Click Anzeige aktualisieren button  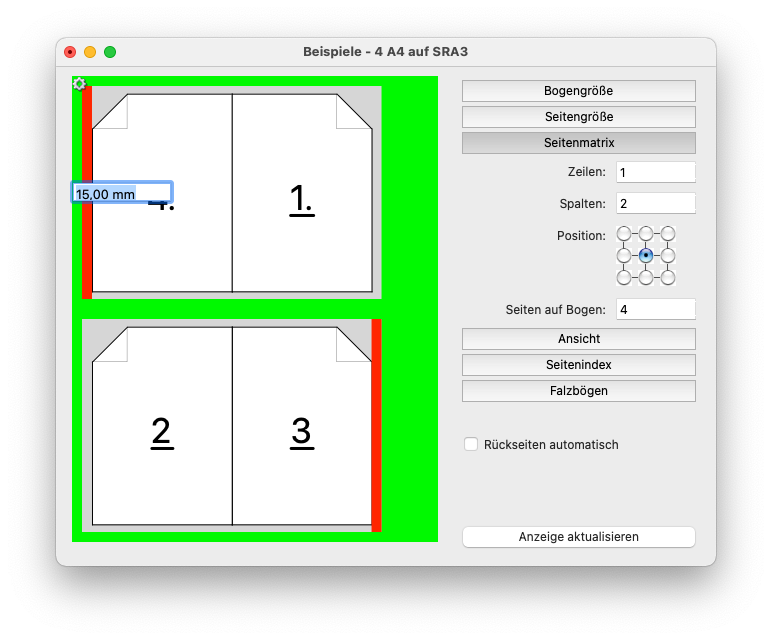579,537
